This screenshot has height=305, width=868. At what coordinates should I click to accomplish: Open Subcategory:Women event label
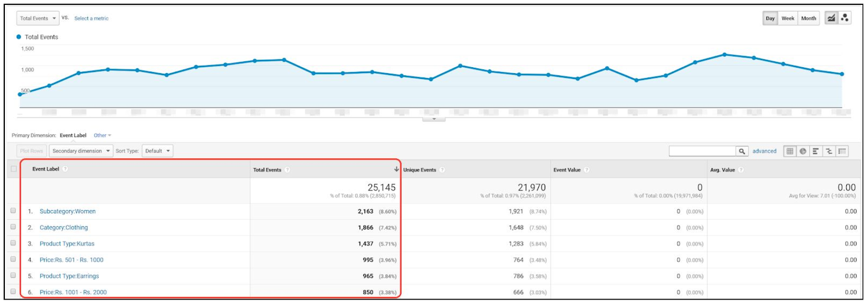click(67, 211)
